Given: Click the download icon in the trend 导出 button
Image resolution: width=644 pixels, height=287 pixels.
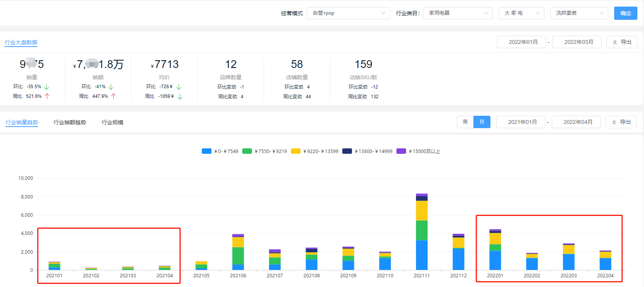Looking at the screenshot, I should pyautogui.click(x=614, y=122).
